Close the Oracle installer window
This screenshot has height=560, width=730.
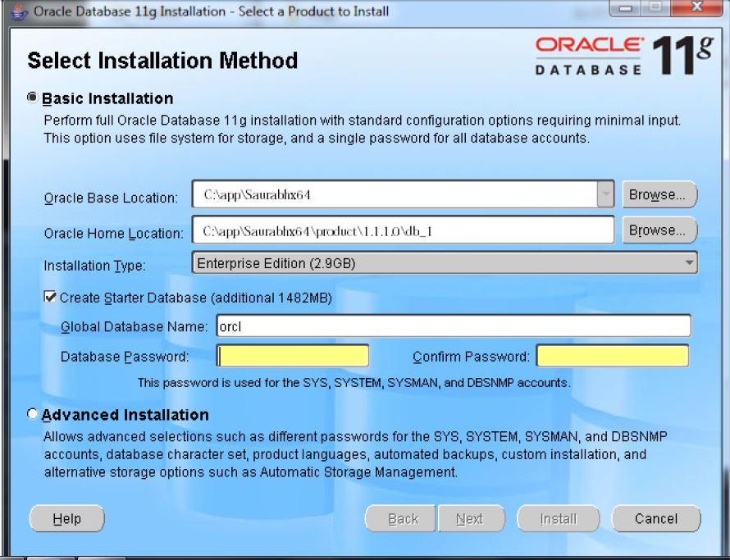pos(697,8)
